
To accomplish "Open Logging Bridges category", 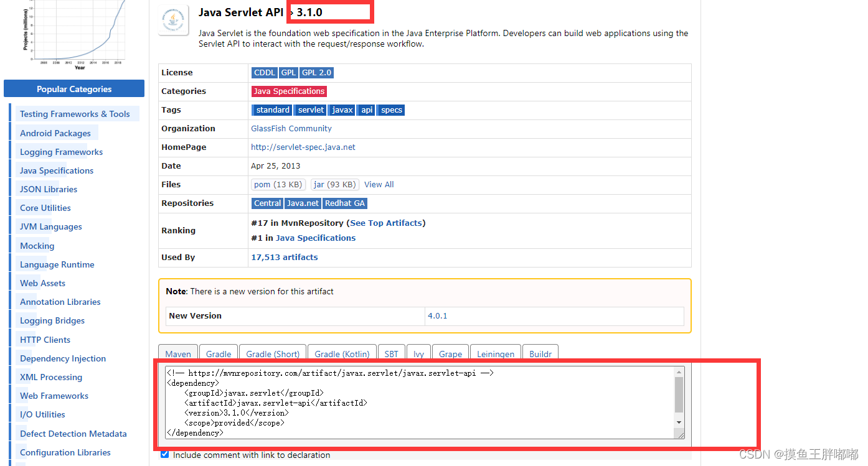I will [x=52, y=320].
